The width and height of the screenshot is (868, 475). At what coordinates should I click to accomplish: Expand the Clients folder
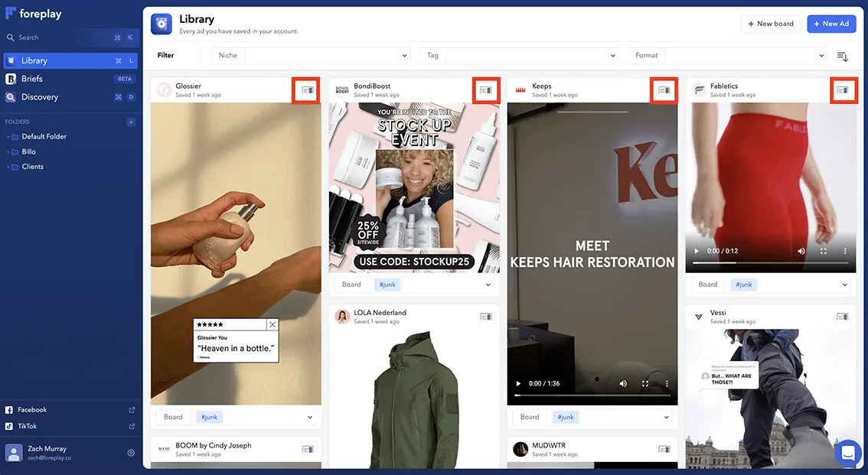coord(8,167)
